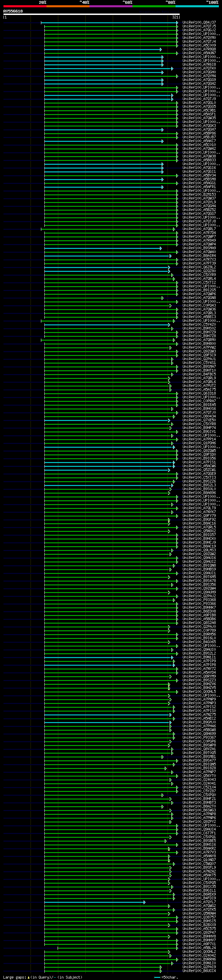Click subject label UniRef100_Q9LMS3
222x980 pixels.
coord(199,550)
